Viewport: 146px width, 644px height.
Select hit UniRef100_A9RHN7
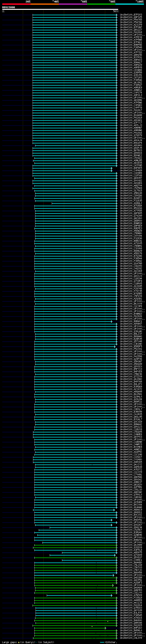click(x=131, y=128)
